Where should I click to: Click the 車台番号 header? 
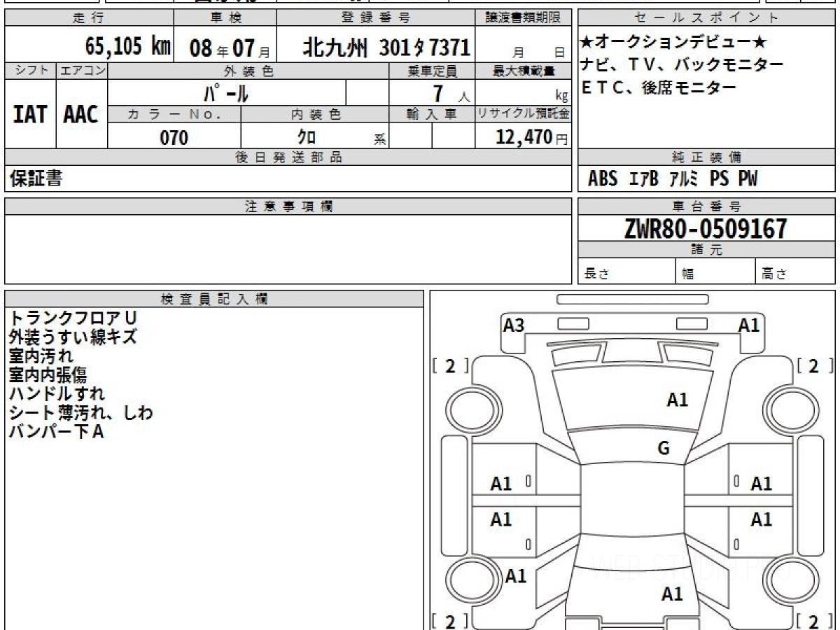point(706,206)
